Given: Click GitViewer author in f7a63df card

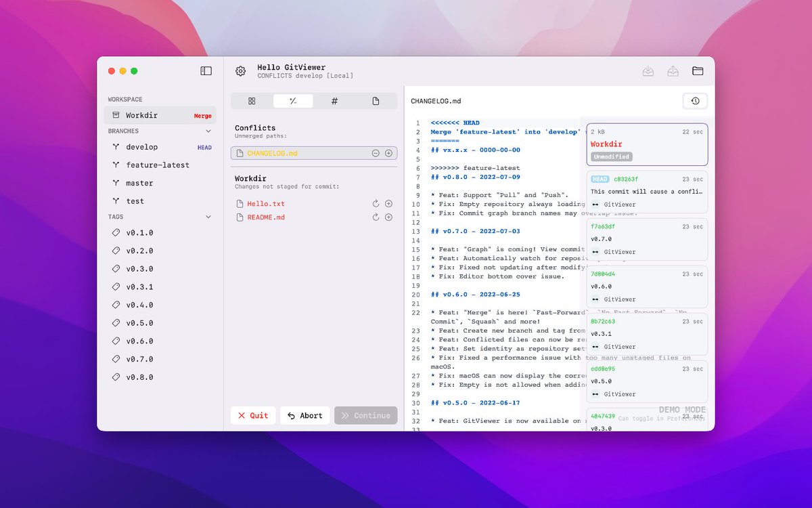Looking at the screenshot, I should 619,252.
